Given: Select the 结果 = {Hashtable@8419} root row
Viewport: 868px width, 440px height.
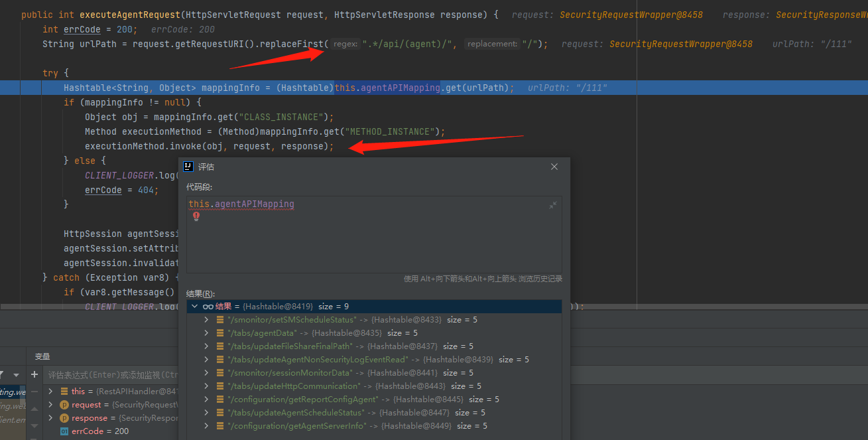Looking at the screenshot, I should pyautogui.click(x=375, y=307).
